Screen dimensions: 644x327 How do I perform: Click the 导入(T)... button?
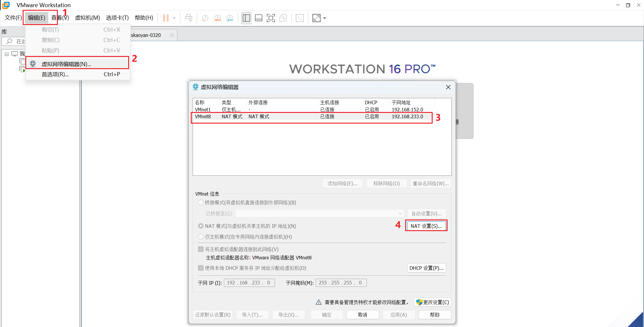coord(252,315)
